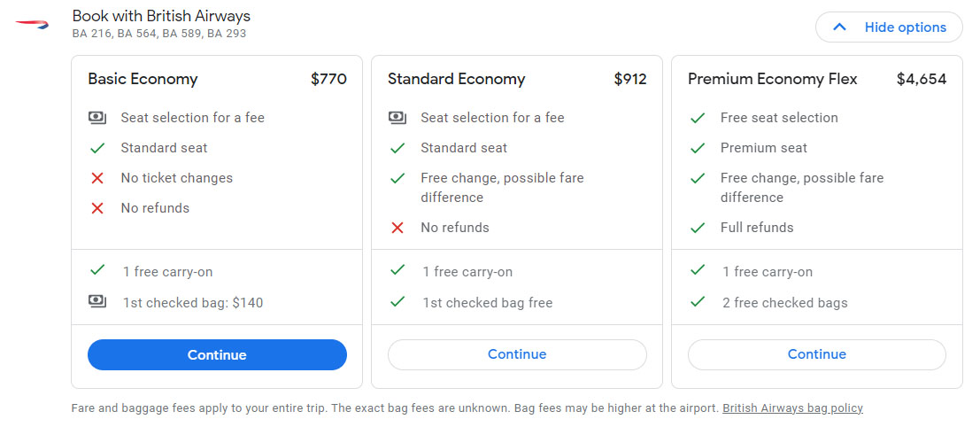Click Standard Economy seat selection fee icon
This screenshot has width=980, height=427.
pos(397,118)
